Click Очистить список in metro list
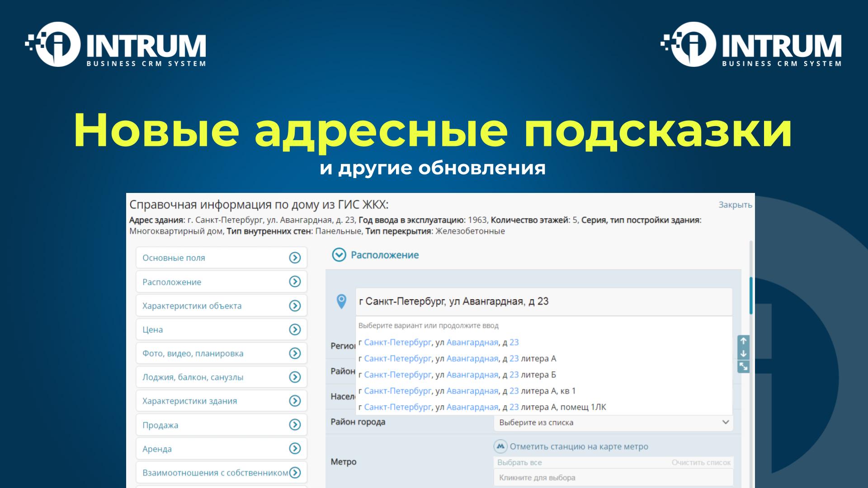 (701, 462)
